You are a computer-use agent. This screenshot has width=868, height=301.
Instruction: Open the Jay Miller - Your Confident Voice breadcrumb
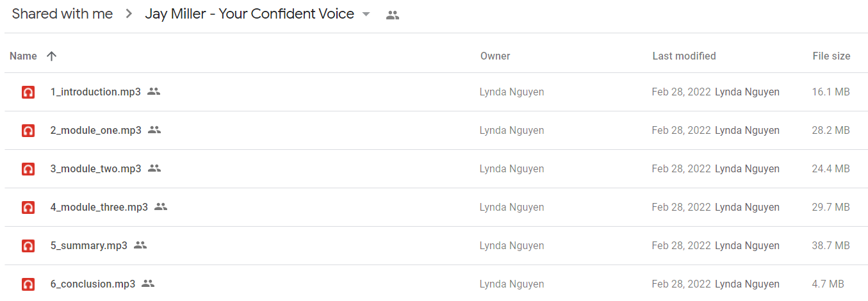pyautogui.click(x=250, y=14)
